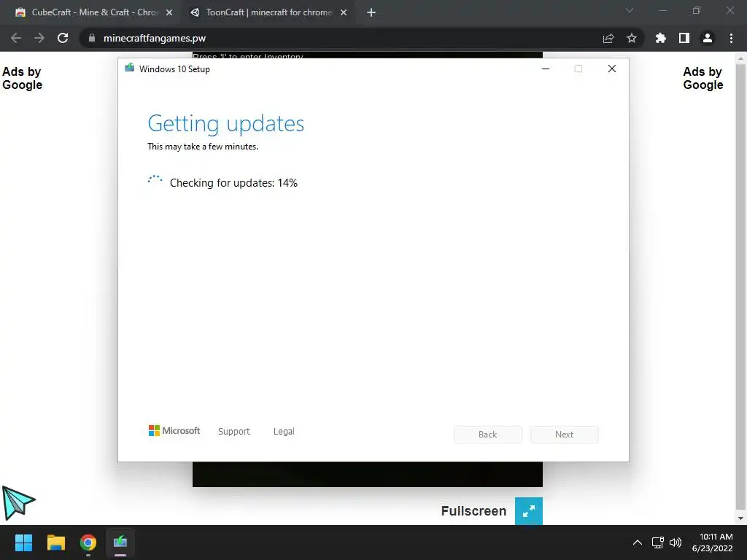Viewport: 747px width, 560px height.
Task: Click the lock icon in address bar
Action: (92, 38)
